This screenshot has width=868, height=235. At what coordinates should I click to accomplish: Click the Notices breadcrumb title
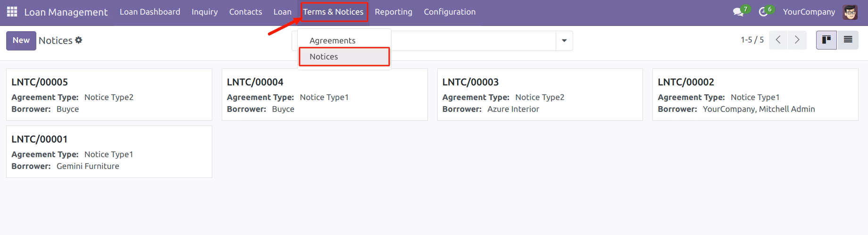pyautogui.click(x=56, y=41)
